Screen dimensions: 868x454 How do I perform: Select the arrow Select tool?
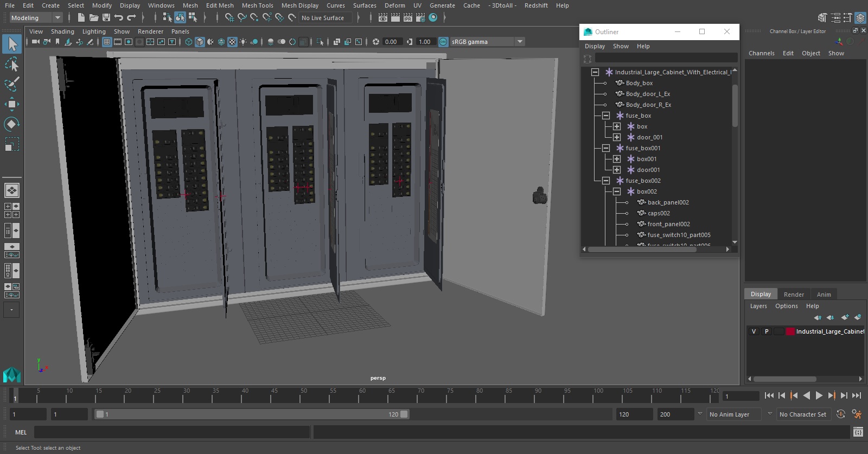(x=12, y=44)
